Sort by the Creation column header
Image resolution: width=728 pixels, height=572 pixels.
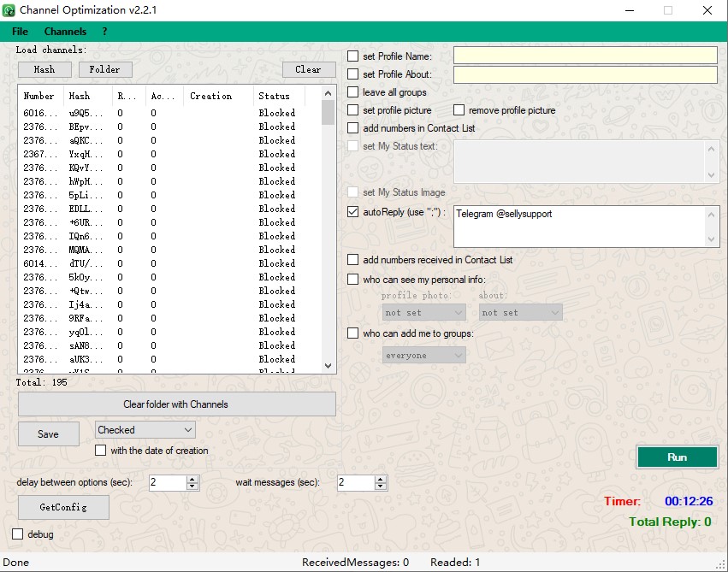click(x=219, y=96)
